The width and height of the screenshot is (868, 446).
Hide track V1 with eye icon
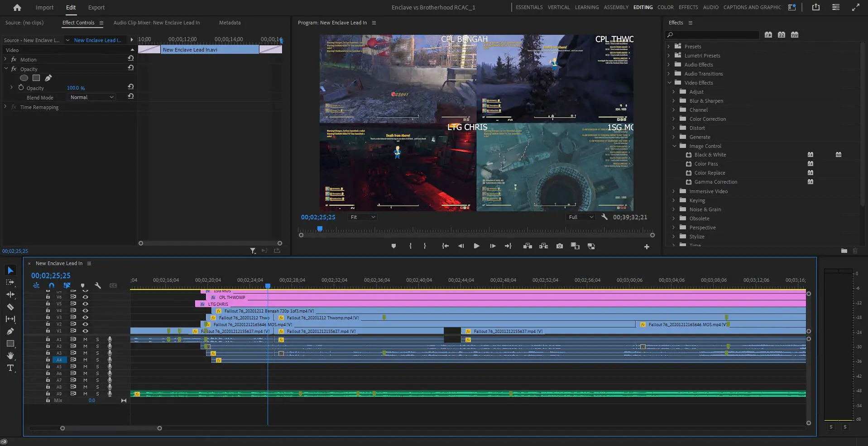pyautogui.click(x=85, y=331)
